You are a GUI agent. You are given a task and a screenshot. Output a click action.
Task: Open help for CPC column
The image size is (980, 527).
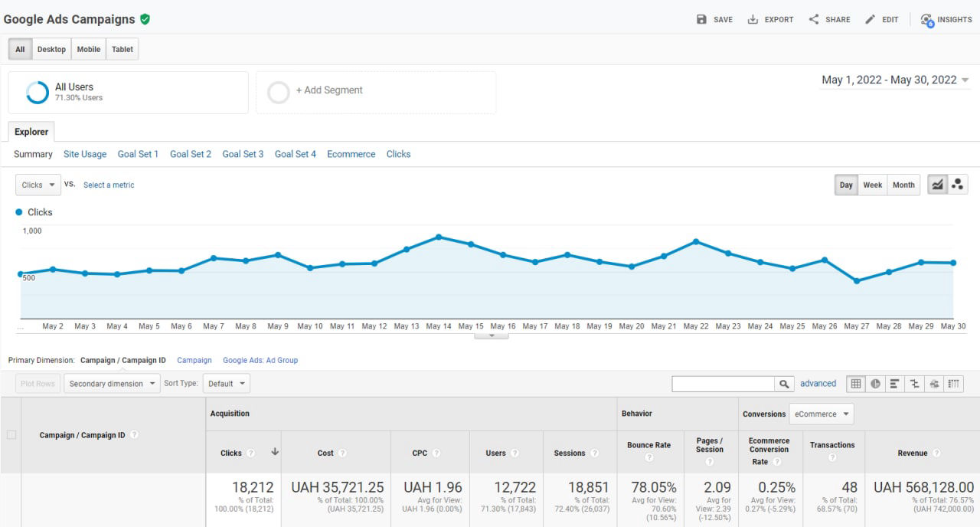coord(436,453)
